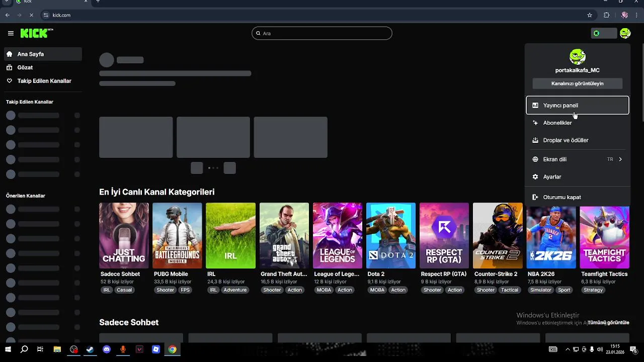Image resolution: width=644 pixels, height=362 pixels.
Task: Select Abonelikler menu item
Action: click(578, 123)
